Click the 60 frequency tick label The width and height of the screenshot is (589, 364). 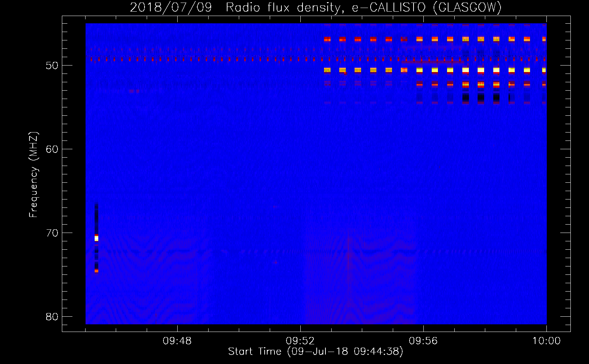pyautogui.click(x=52, y=149)
